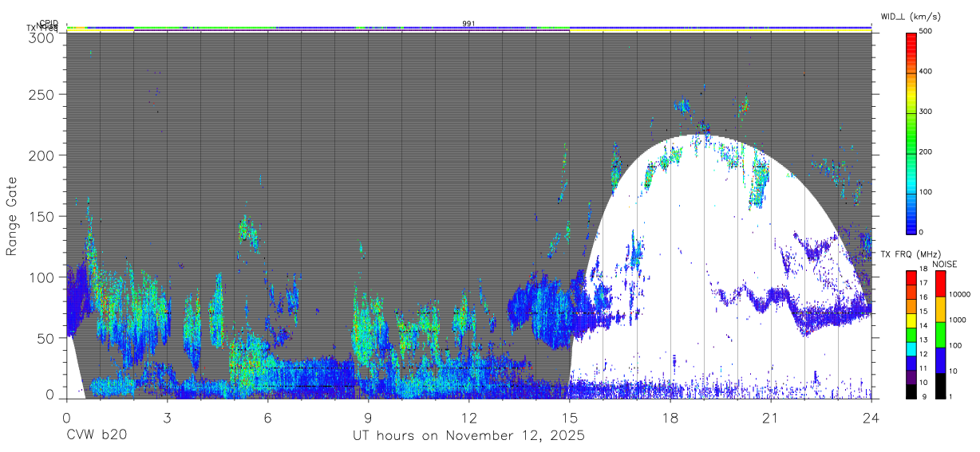Select the blue 11–12 MHz TX FRQ swatch
Screen dimensions: 980x452
pyautogui.click(x=911, y=361)
